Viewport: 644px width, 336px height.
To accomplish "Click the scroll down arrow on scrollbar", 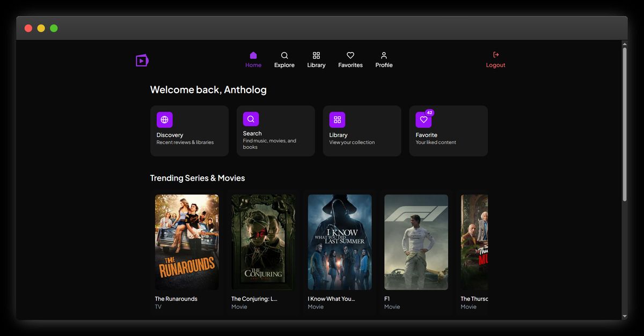I will pyautogui.click(x=624, y=317).
